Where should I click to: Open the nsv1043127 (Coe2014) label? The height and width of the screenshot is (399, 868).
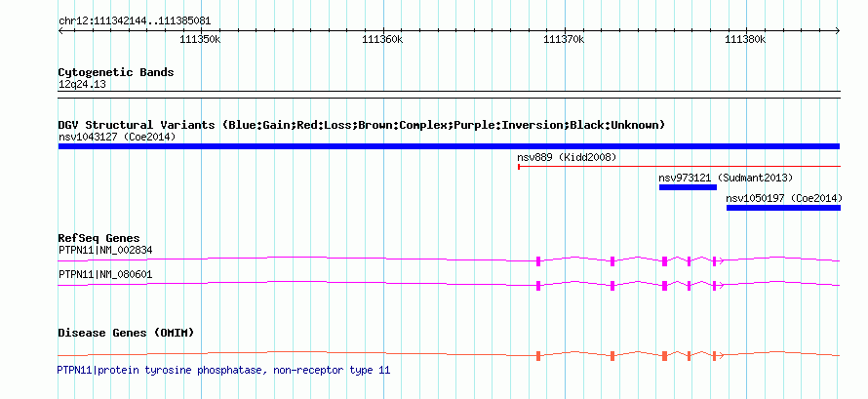coord(117,137)
